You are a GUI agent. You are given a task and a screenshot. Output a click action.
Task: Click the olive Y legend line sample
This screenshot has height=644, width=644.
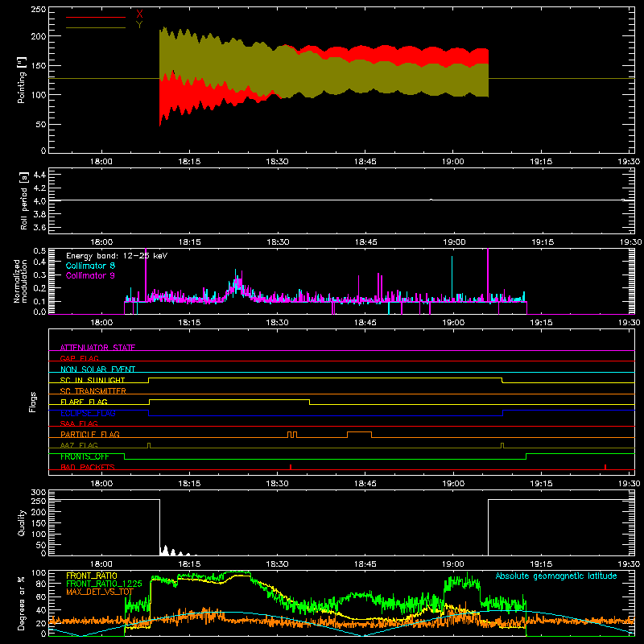(x=96, y=27)
